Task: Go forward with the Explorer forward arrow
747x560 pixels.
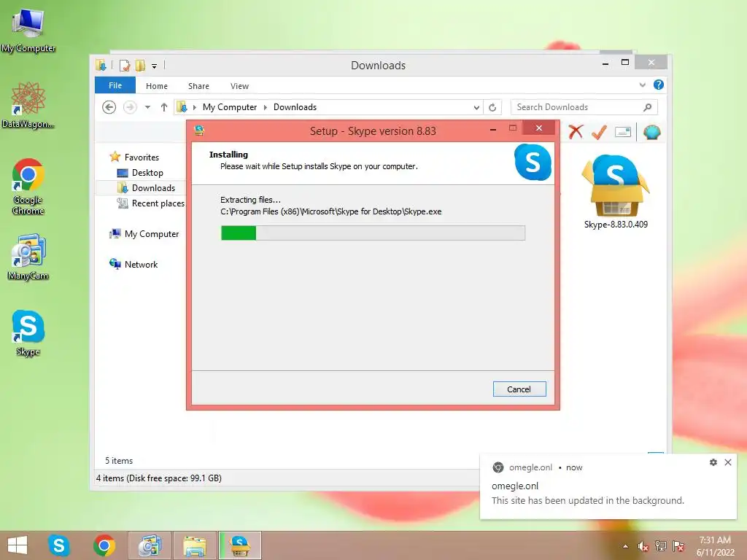Action: [x=130, y=107]
